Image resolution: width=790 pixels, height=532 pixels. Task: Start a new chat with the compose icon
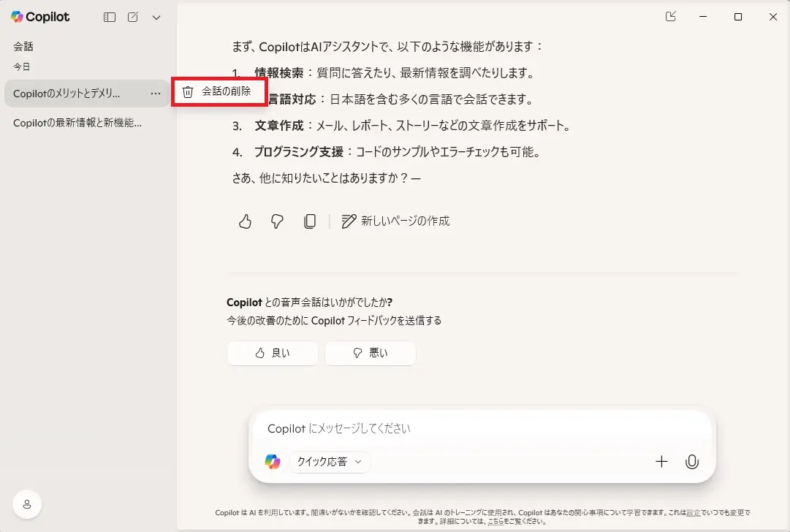(133, 17)
